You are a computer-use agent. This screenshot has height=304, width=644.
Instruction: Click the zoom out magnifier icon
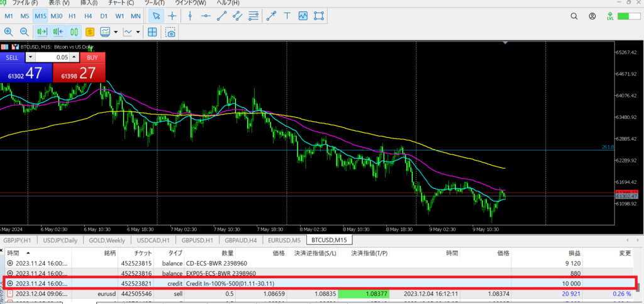click(25, 31)
